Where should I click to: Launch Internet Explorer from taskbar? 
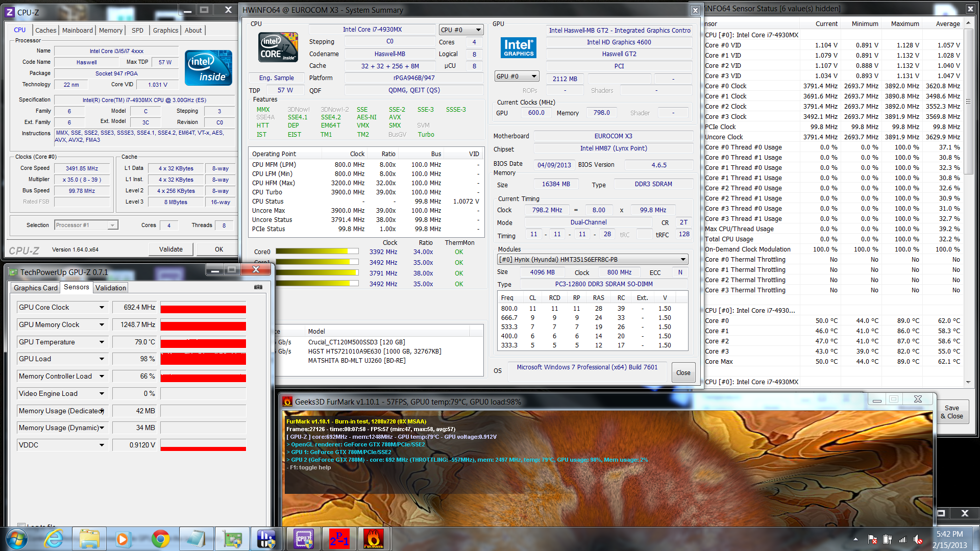coord(54,539)
